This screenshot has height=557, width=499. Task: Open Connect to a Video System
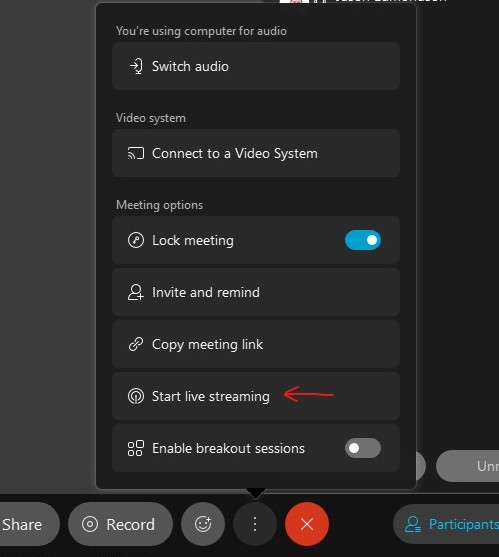click(256, 153)
